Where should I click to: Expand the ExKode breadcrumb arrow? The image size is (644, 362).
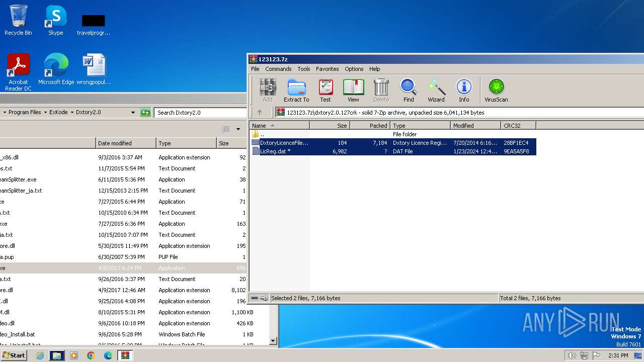pos(72,113)
